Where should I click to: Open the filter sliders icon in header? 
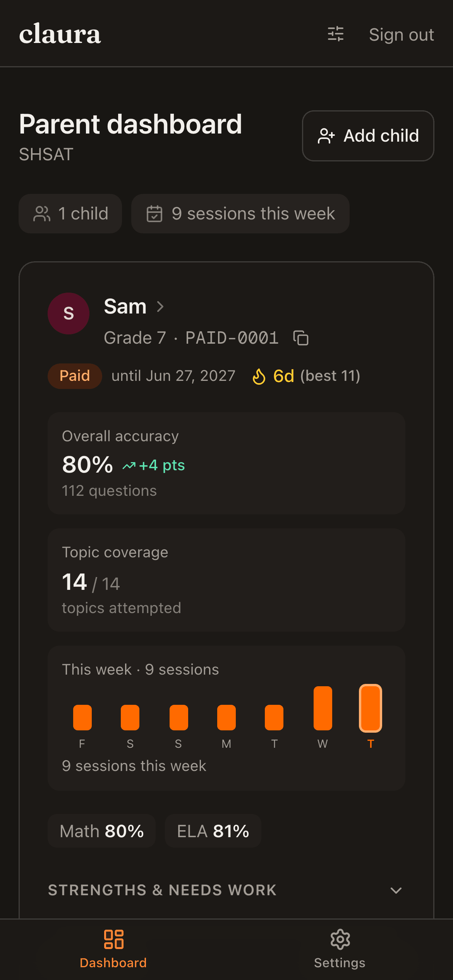(x=336, y=34)
